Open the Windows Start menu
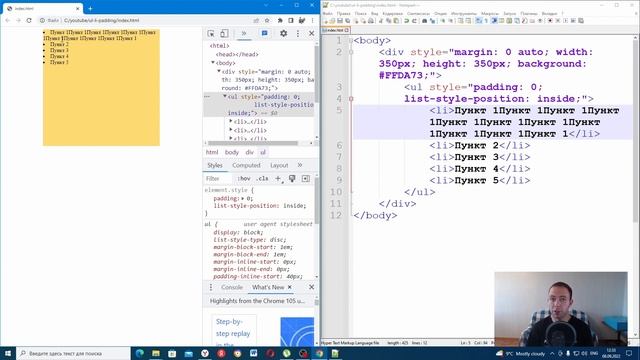The image size is (640, 360). 8,353
